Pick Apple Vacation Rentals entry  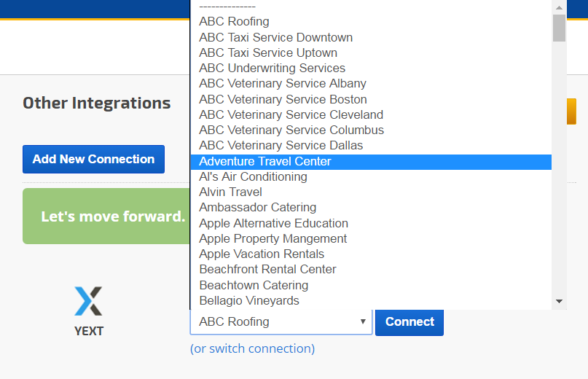coord(262,254)
